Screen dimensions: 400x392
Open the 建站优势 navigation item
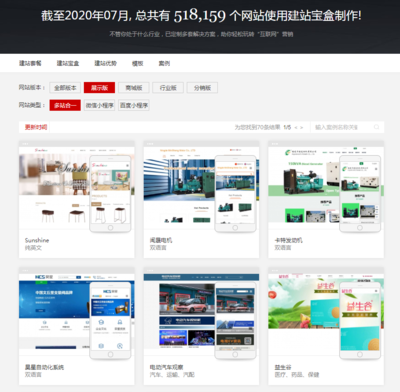(x=105, y=63)
